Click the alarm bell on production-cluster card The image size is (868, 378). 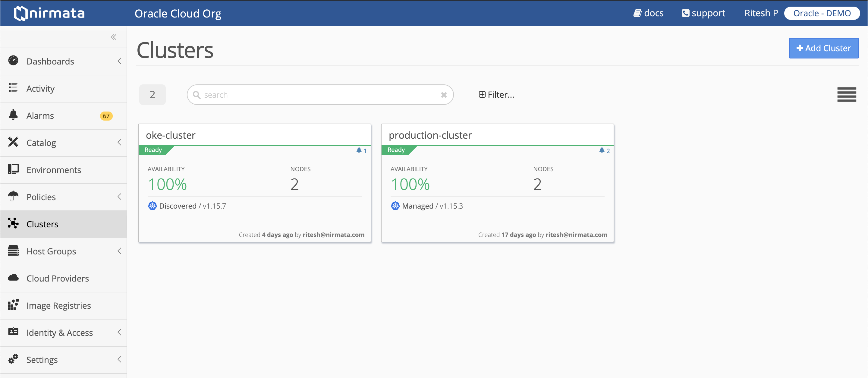pyautogui.click(x=602, y=150)
